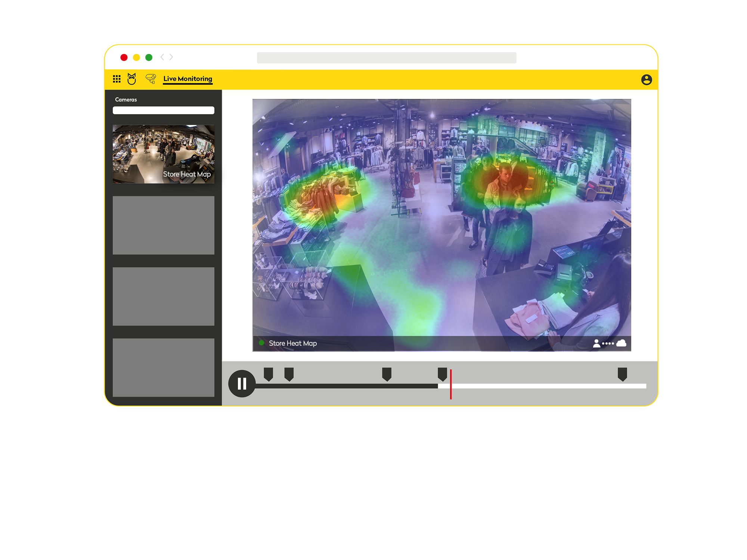Pause playback with the pause button
This screenshot has width=747, height=560.
[x=242, y=383]
